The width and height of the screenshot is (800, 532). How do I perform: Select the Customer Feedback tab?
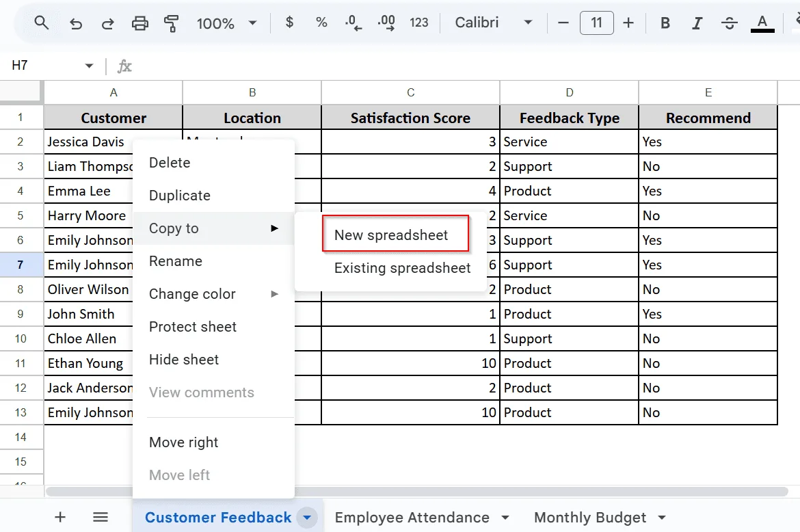tap(218, 517)
